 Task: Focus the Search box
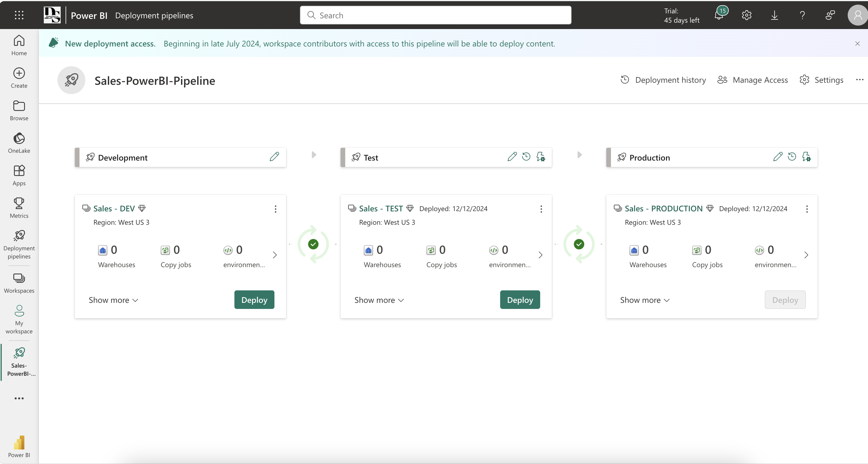pyautogui.click(x=435, y=15)
